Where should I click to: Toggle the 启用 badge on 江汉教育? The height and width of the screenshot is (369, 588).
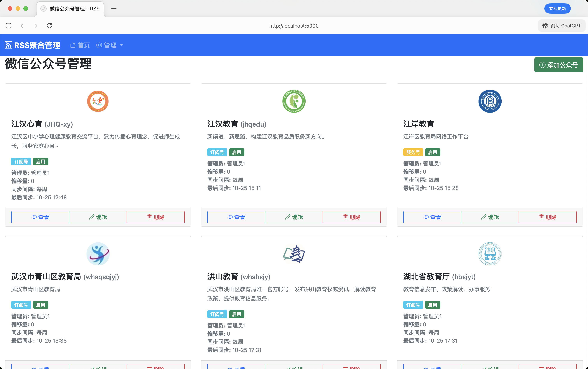tap(236, 152)
